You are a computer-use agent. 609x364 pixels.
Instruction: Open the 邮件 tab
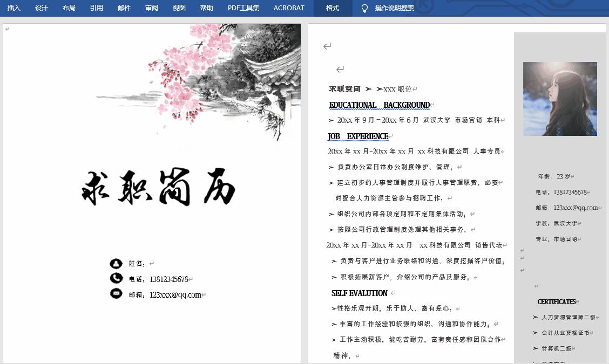click(124, 8)
